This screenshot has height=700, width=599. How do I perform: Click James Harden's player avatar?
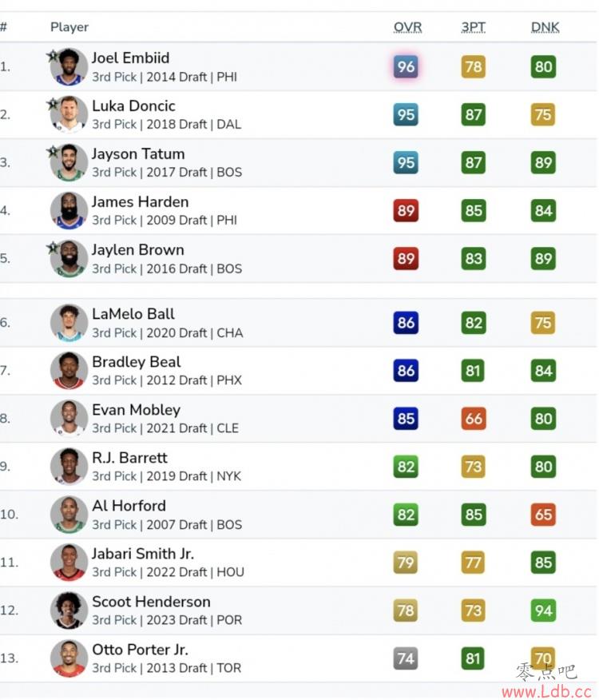point(69,211)
